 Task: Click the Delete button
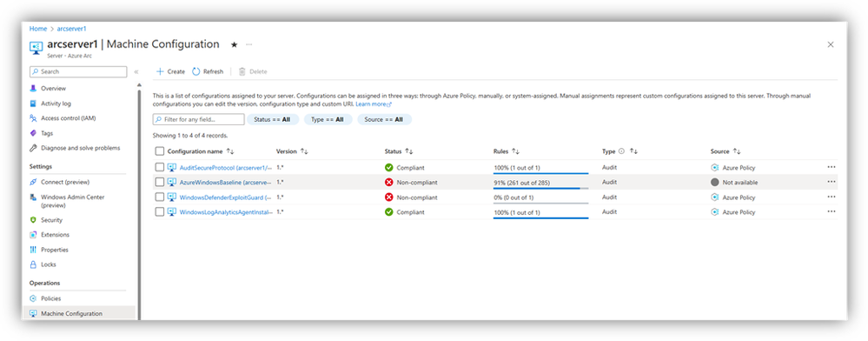pyautogui.click(x=253, y=71)
